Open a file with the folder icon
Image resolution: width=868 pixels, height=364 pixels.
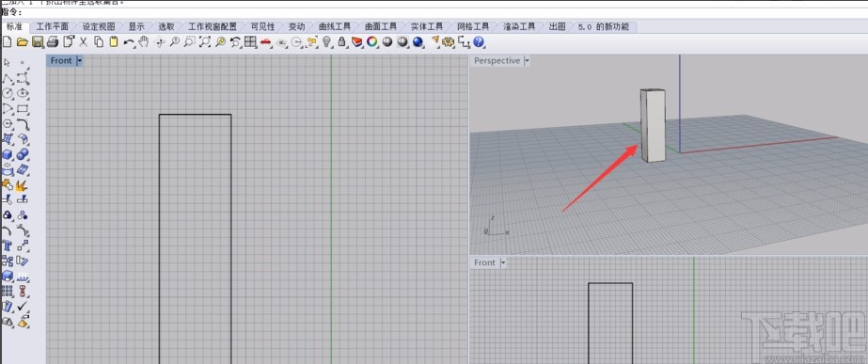(x=23, y=41)
